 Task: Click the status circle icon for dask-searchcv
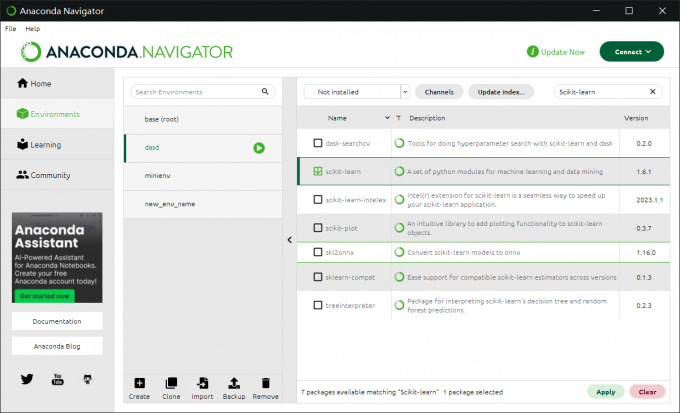click(x=399, y=143)
